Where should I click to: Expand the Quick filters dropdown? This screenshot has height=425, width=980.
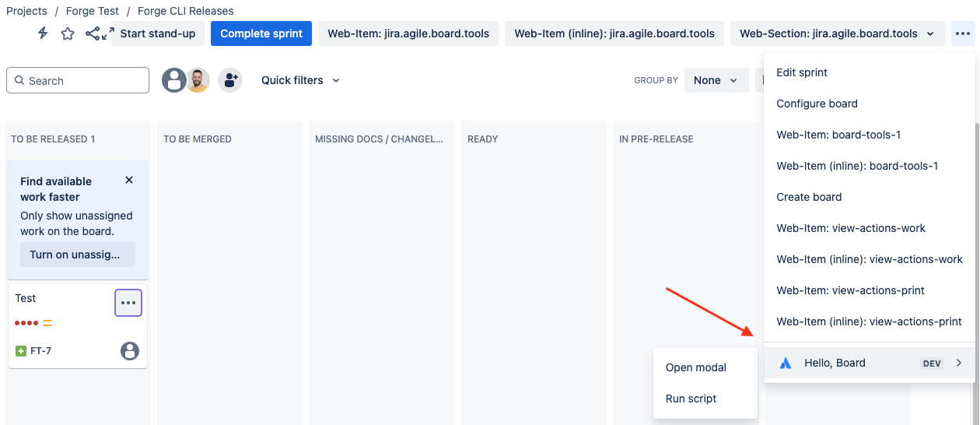click(x=300, y=80)
